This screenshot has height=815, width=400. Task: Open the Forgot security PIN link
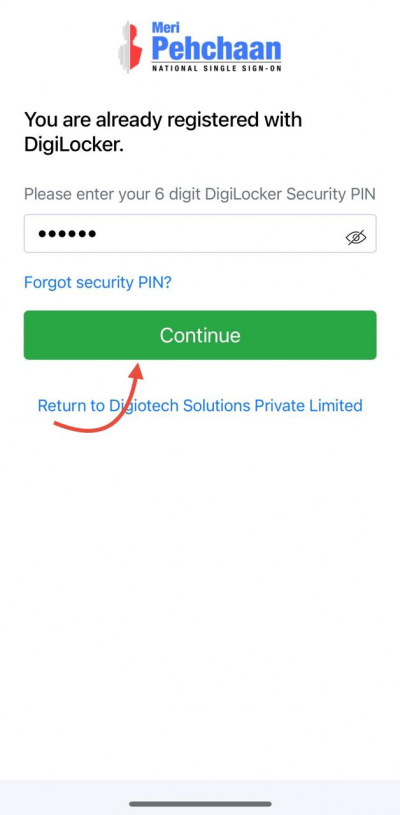[x=98, y=282]
